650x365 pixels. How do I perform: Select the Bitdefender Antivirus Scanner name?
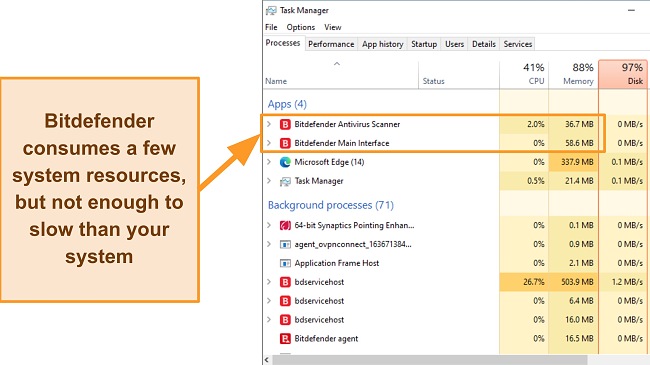(x=347, y=124)
